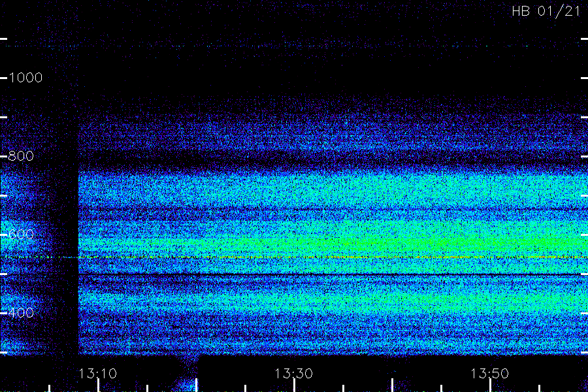Click the 400 frequency axis label

pyautogui.click(x=21, y=312)
